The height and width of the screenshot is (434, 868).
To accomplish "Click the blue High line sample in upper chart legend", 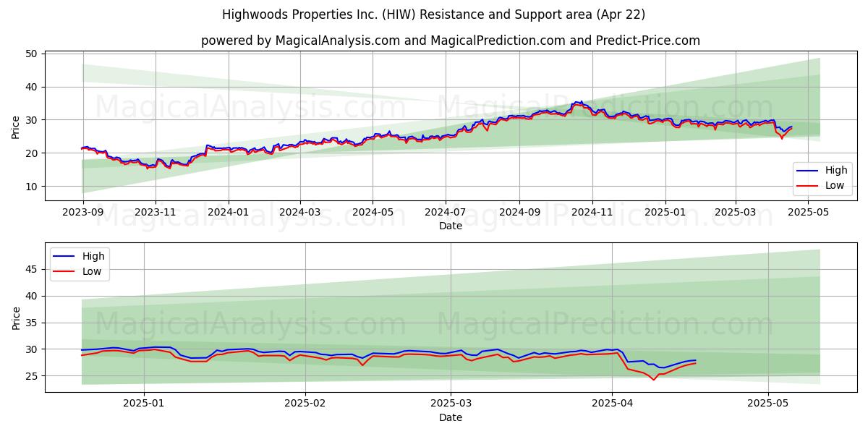I will 808,171.
